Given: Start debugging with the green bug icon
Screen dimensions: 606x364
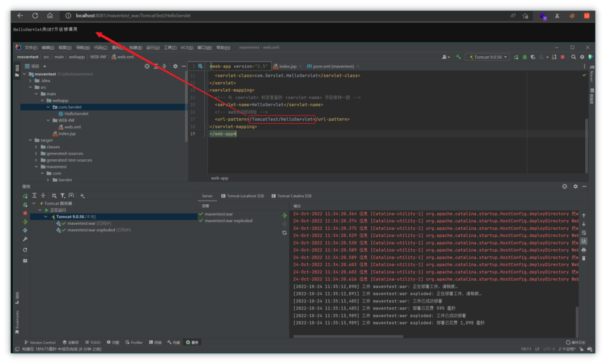Looking at the screenshot, I should 524,57.
